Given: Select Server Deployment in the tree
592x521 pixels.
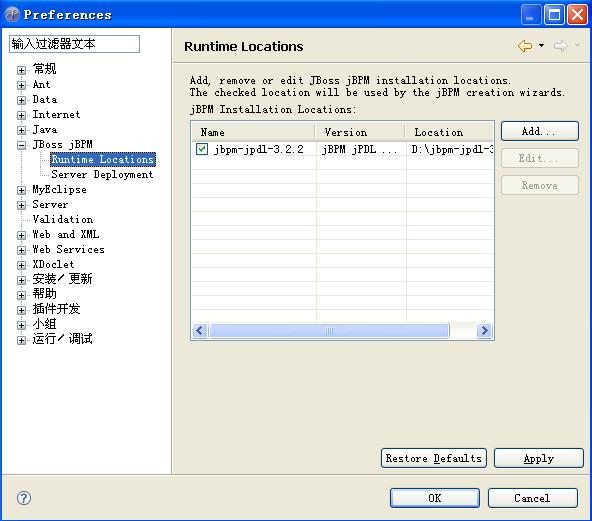Looking at the screenshot, I should (102, 174).
